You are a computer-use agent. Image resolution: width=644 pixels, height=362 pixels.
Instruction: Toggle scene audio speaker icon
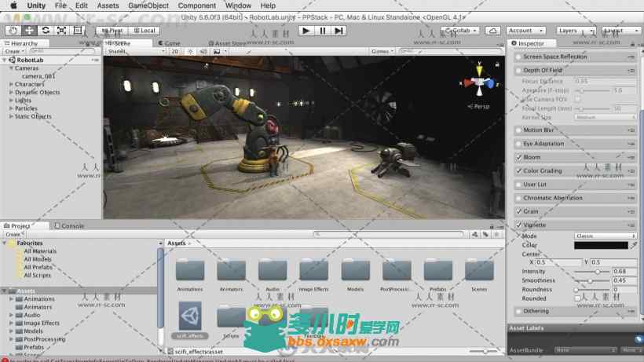[203, 51]
